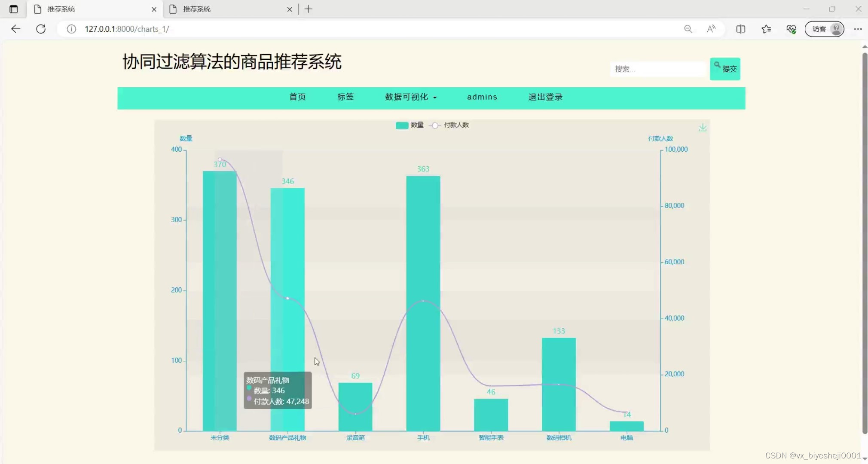Open the 访客 profile menu
The width and height of the screenshot is (868, 464).
click(824, 29)
